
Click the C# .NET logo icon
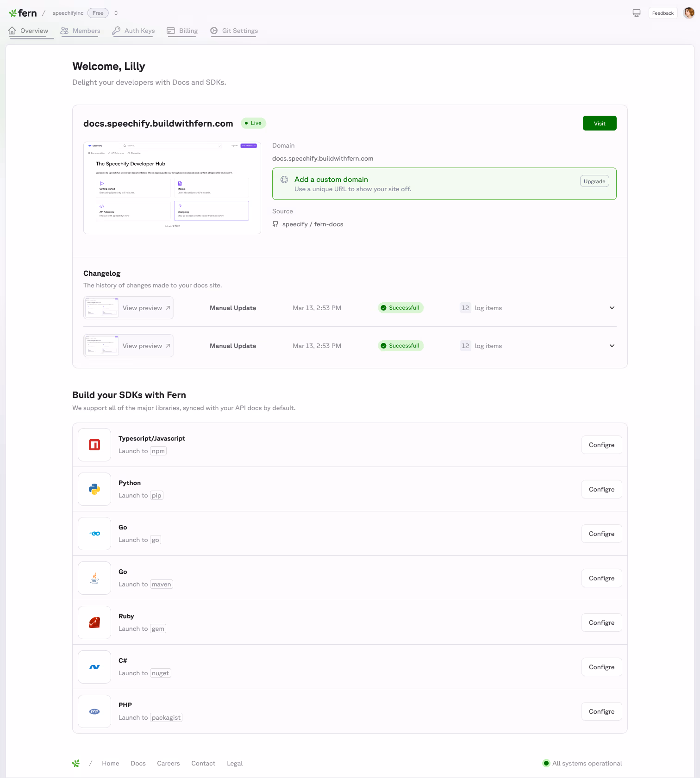coord(94,667)
